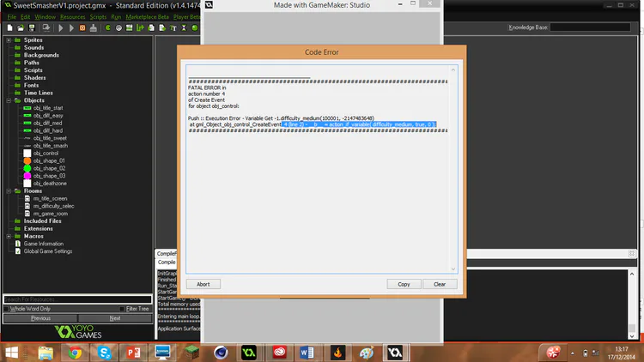Enable the Whole Word Only checkbox
The image size is (644, 362).
click(6, 309)
